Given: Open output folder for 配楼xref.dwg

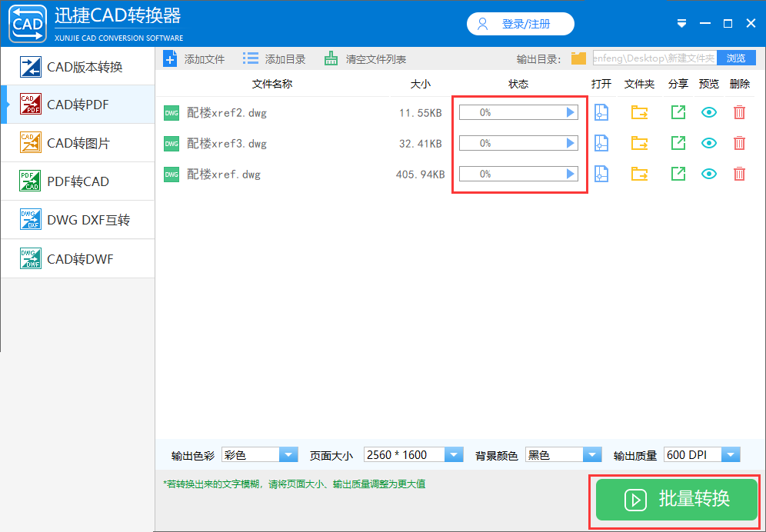Looking at the screenshot, I should click(x=639, y=174).
